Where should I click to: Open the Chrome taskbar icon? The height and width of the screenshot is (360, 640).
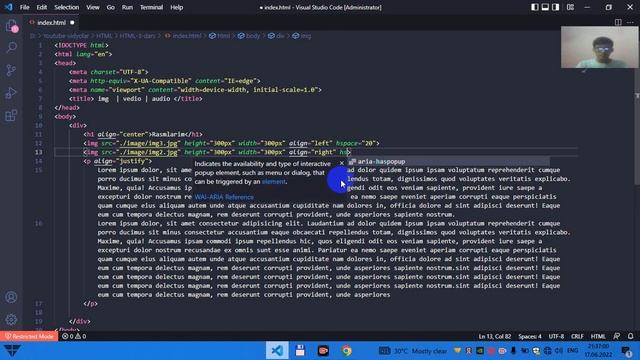click(347, 351)
